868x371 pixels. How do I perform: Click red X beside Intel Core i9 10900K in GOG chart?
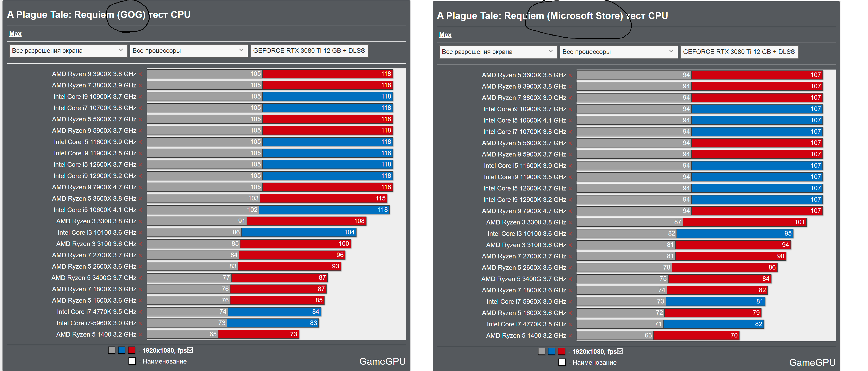pyautogui.click(x=140, y=97)
